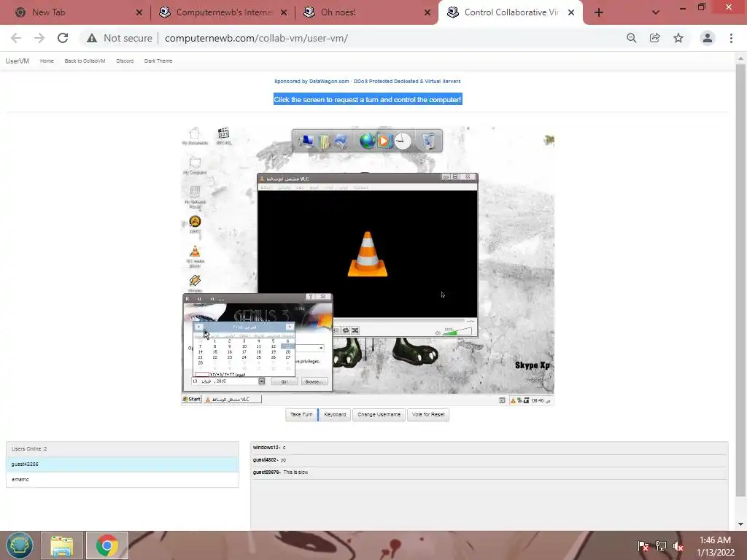Click the Vote for Reset button

coord(427,415)
